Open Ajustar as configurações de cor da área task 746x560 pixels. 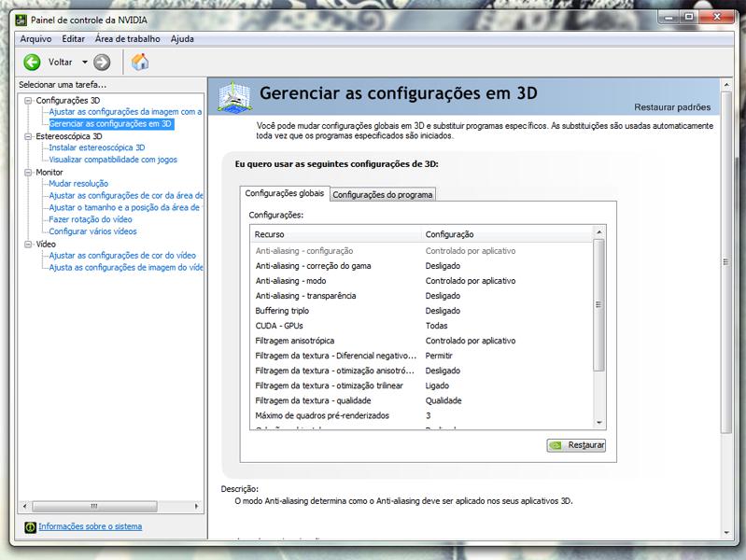click(126, 196)
